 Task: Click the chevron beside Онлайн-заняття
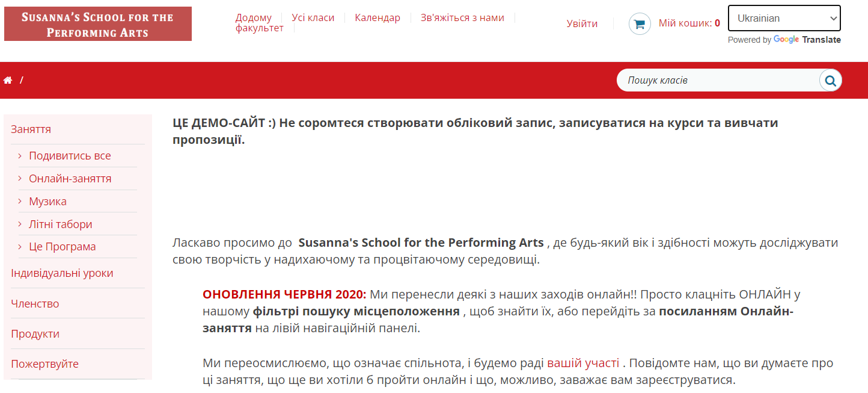[x=20, y=179]
